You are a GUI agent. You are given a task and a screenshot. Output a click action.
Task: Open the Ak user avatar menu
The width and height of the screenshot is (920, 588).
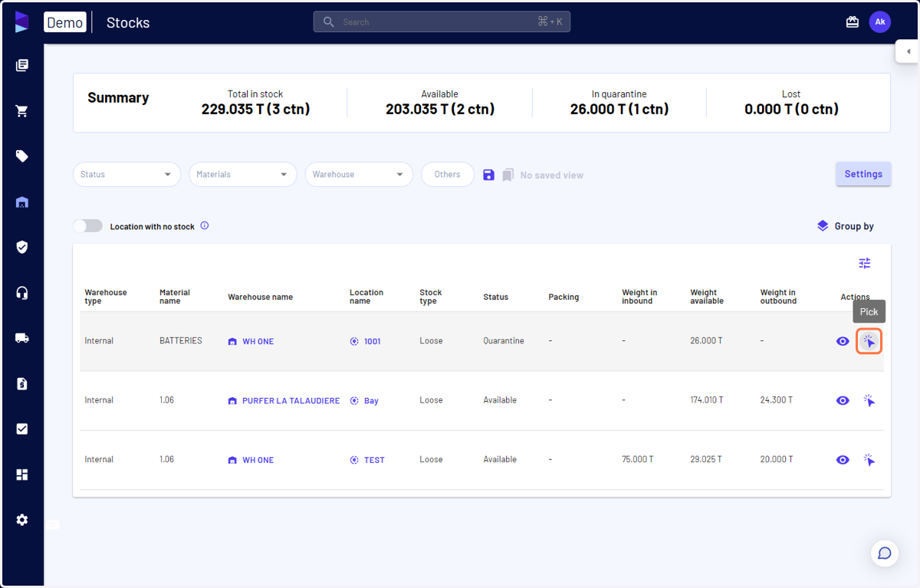tap(880, 22)
